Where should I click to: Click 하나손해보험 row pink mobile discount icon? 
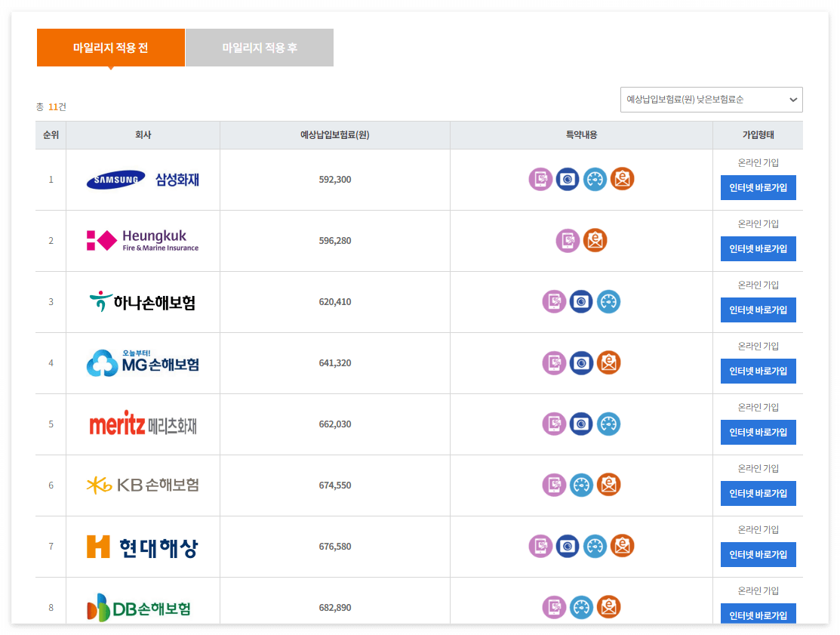(x=555, y=301)
